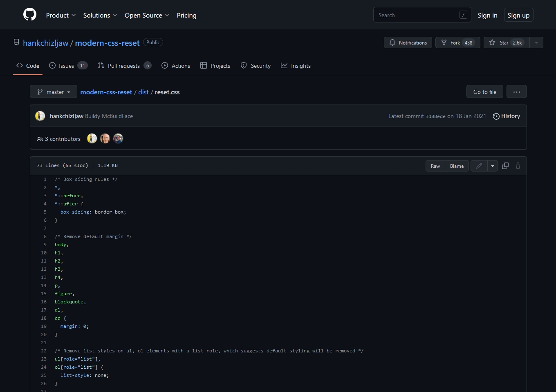Image resolution: width=556 pixels, height=392 pixels.
Task: Click the Pull requests count badge 6
Action: (148, 66)
